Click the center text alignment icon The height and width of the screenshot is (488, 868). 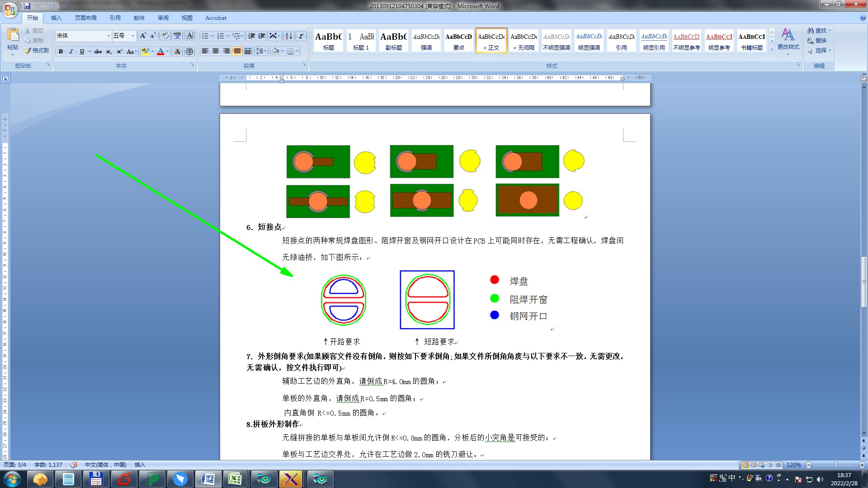point(216,51)
